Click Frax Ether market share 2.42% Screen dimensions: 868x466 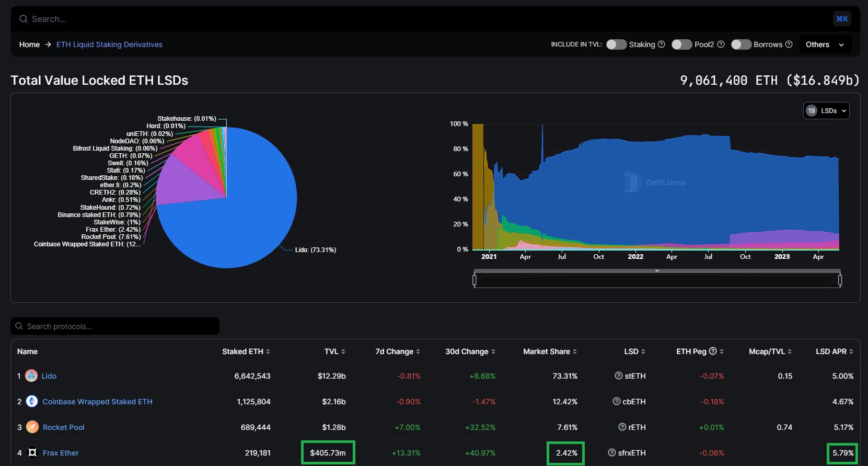(566, 452)
